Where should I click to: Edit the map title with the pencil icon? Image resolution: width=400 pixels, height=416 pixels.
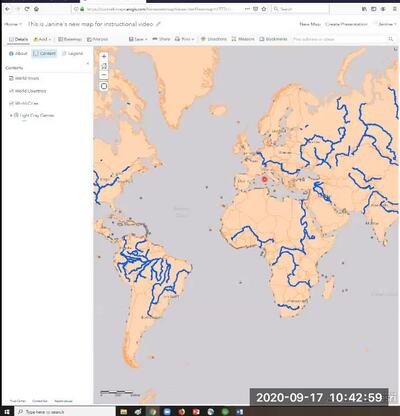(158, 24)
